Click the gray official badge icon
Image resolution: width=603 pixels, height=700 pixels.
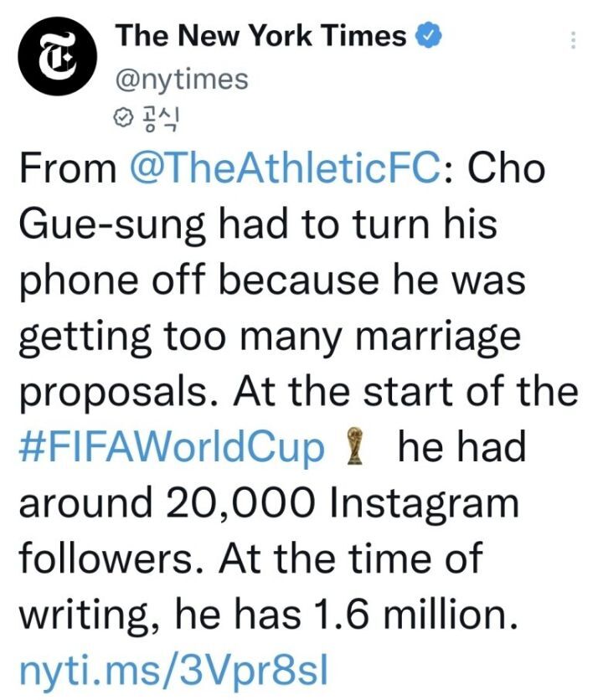[120, 120]
